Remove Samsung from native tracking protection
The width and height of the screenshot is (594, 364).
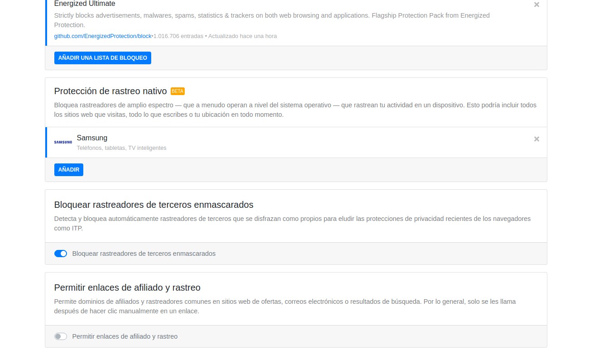pos(537,139)
